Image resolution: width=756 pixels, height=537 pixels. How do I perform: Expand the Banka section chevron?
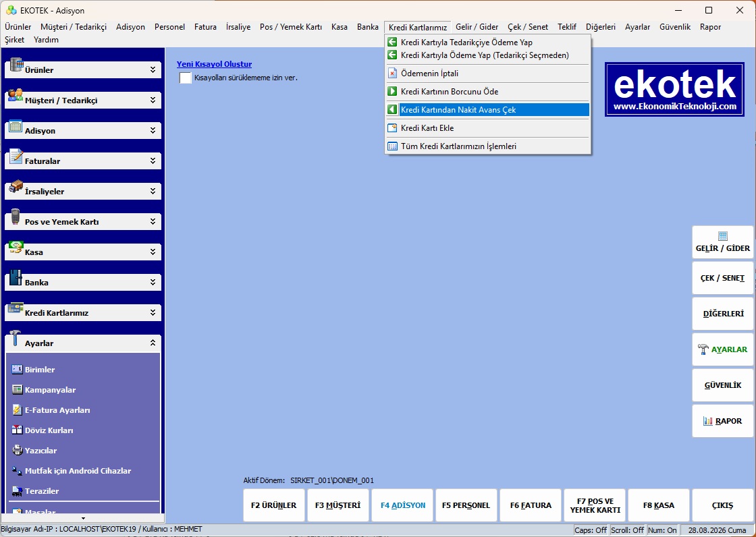click(x=153, y=283)
